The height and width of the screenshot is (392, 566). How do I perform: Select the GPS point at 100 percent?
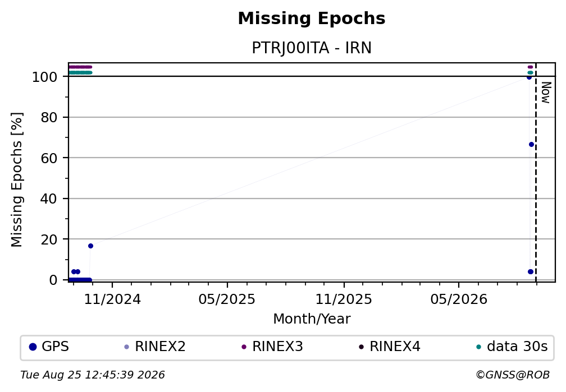[x=529, y=77]
